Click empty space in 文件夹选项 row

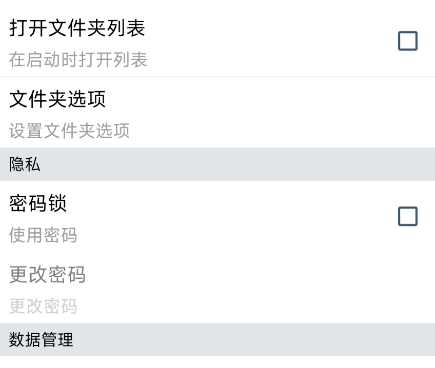click(267, 112)
